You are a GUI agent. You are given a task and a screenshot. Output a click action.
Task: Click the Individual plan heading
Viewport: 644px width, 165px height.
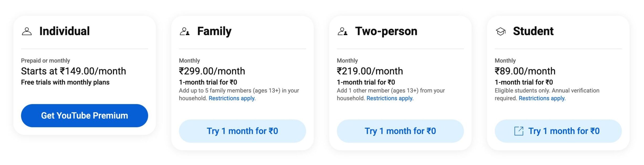(64, 31)
